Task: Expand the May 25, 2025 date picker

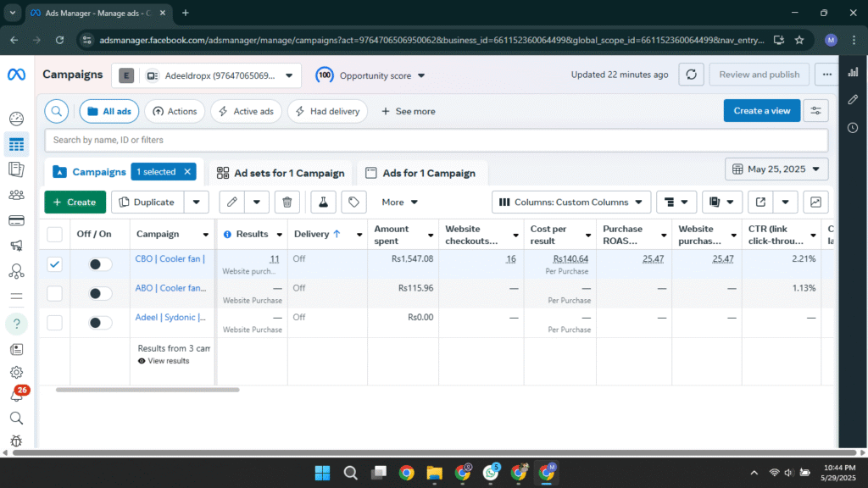Action: click(x=776, y=169)
